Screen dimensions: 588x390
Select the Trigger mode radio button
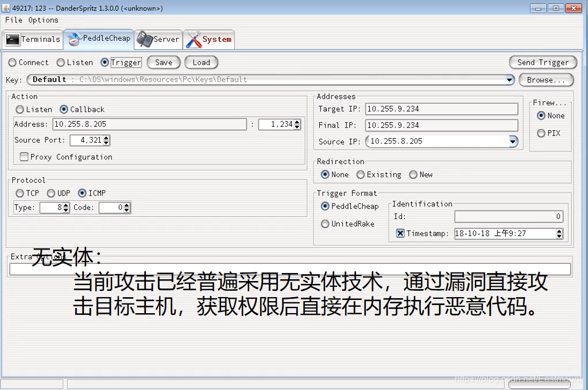click(x=105, y=63)
